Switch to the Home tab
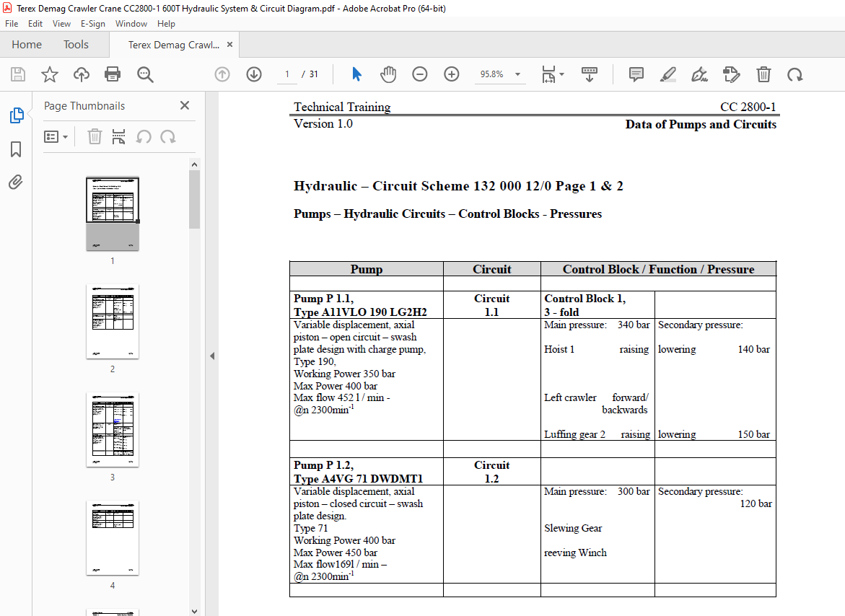Screen dimensions: 845x616 coord(27,45)
